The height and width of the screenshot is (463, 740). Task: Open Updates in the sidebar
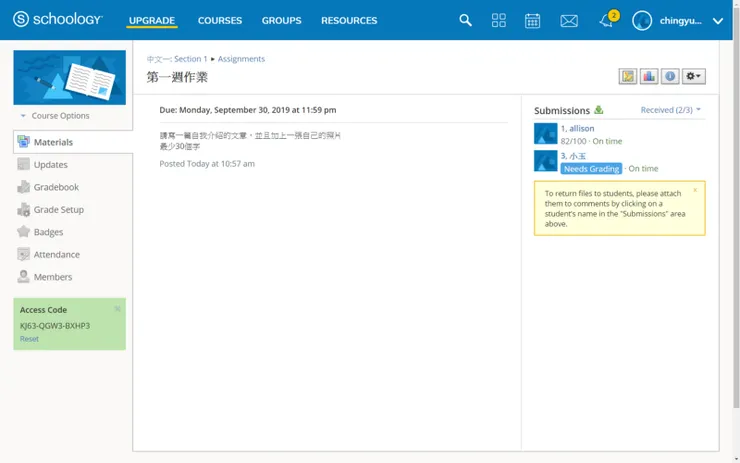click(50, 165)
